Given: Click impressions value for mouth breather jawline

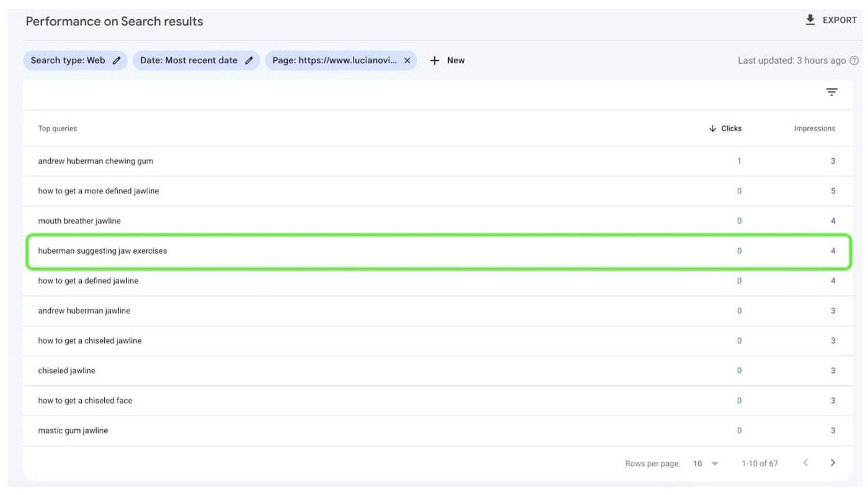Looking at the screenshot, I should 833,221.
